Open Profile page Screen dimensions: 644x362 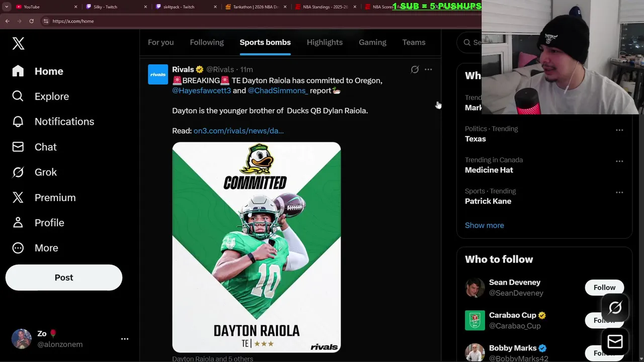click(x=38, y=223)
